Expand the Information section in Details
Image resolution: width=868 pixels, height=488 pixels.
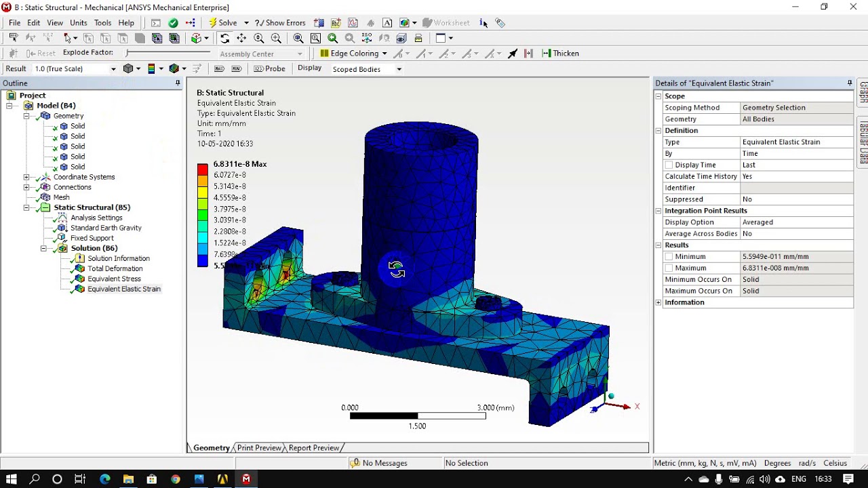tap(658, 302)
